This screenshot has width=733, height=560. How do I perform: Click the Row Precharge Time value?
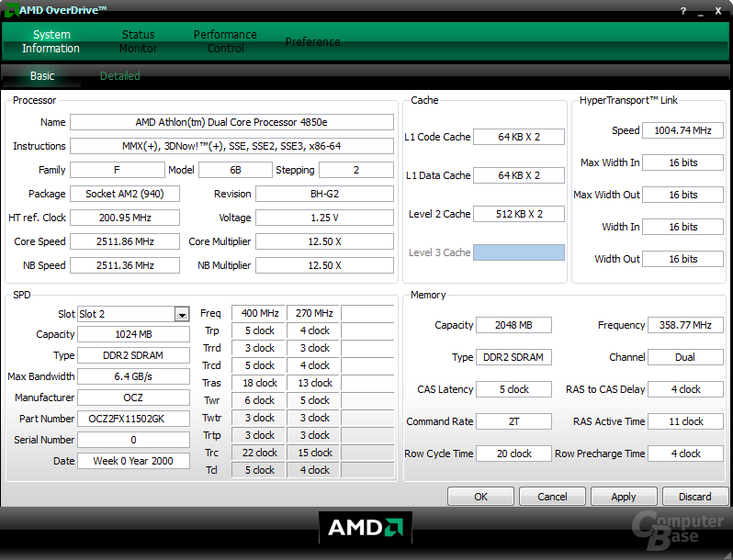tap(685, 454)
